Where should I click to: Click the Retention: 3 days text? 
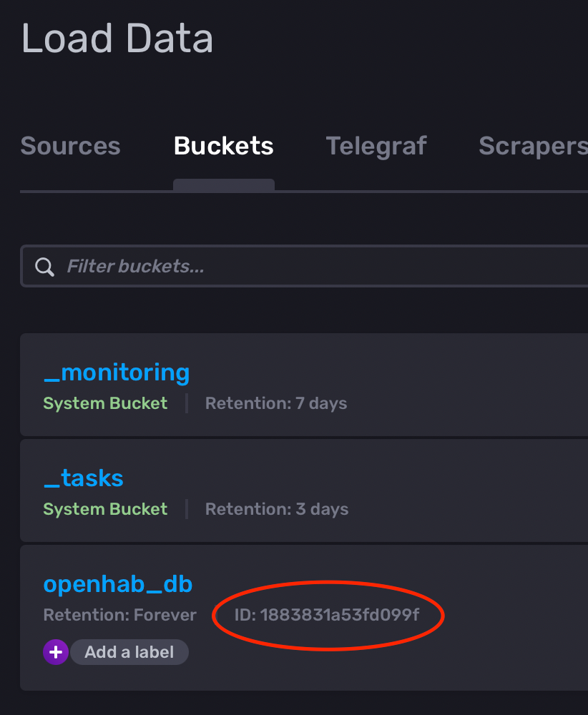(x=277, y=509)
